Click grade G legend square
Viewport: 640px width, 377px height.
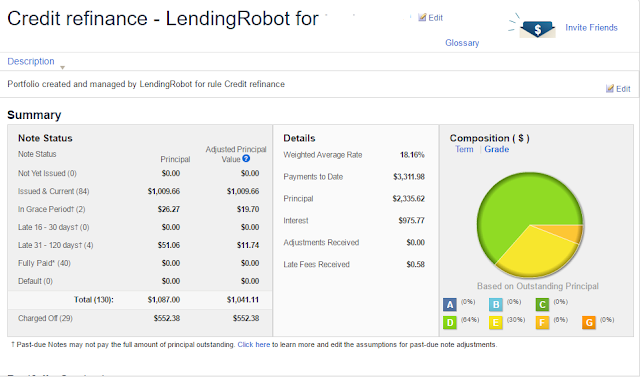pyautogui.click(x=589, y=323)
